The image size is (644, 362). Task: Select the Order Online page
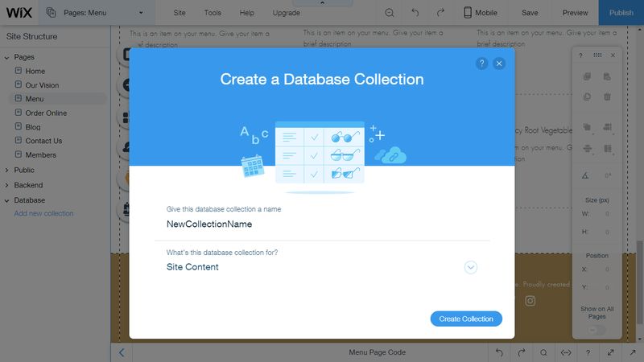pos(46,113)
